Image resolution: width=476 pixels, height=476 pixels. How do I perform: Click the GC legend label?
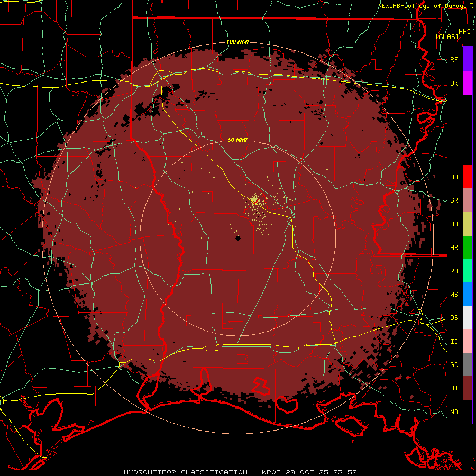(x=454, y=365)
